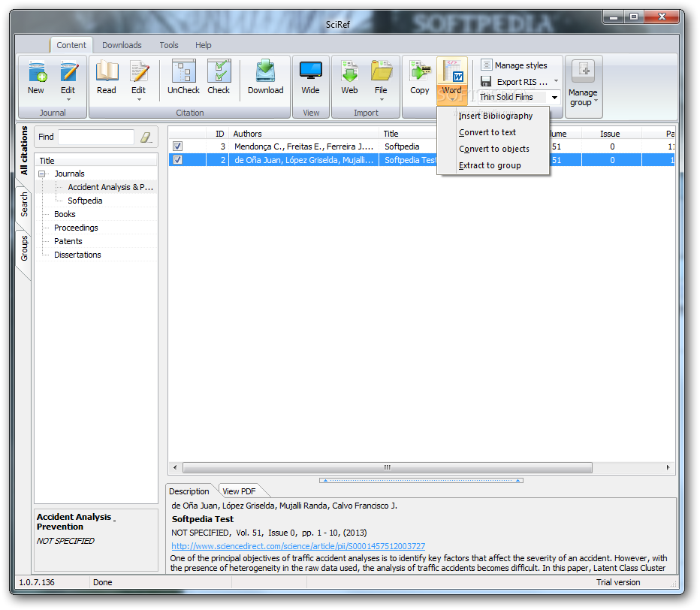Sort by the Issue column header

click(611, 134)
